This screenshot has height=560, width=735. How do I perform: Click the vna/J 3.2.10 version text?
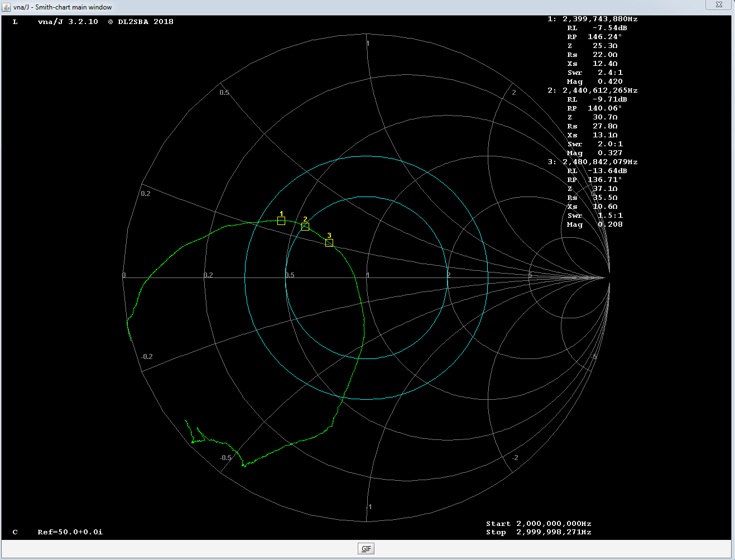68,22
